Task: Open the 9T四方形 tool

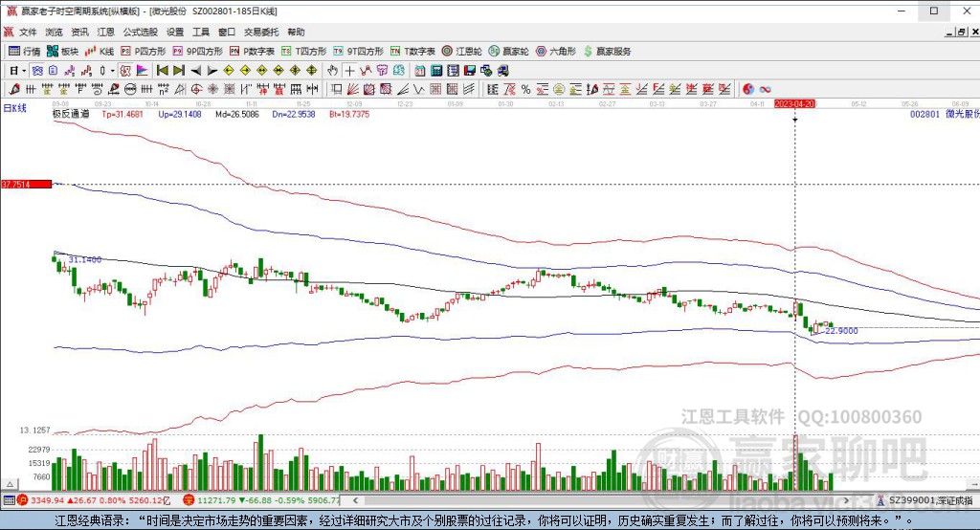Action: point(358,52)
